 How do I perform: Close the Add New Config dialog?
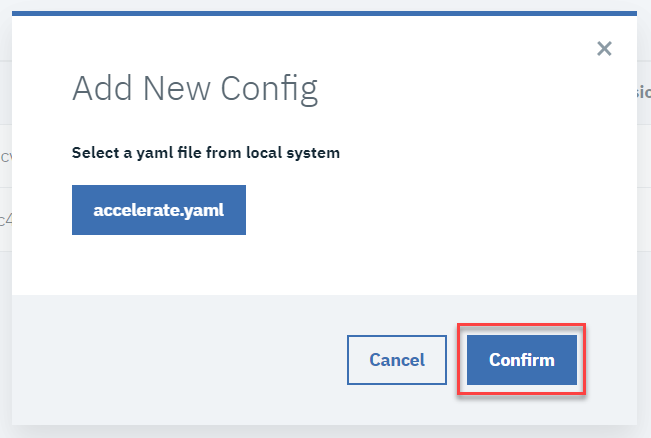[603, 48]
